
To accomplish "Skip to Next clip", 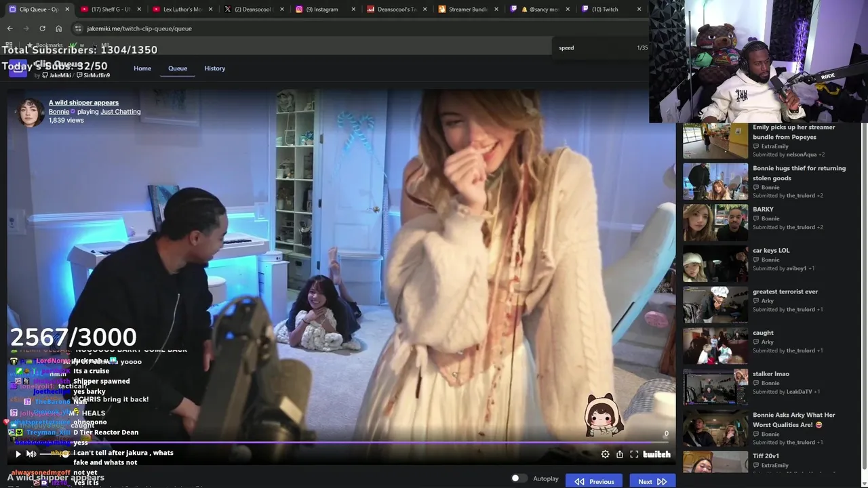I will (652, 481).
